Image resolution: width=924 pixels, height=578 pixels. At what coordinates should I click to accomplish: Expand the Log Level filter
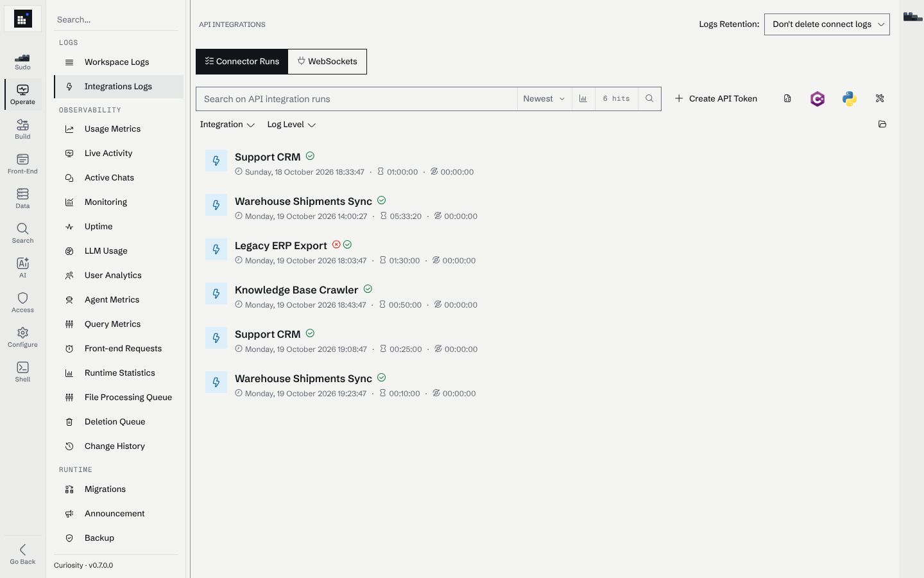tap(291, 125)
